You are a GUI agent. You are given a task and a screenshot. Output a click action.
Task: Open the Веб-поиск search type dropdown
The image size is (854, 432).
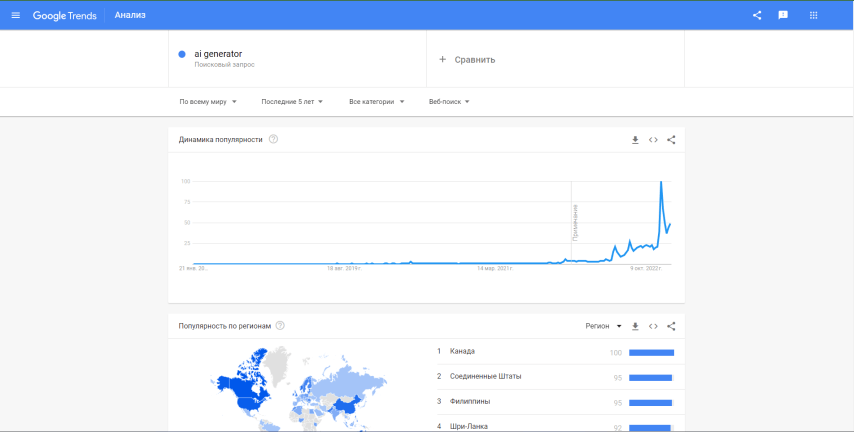pyautogui.click(x=449, y=102)
